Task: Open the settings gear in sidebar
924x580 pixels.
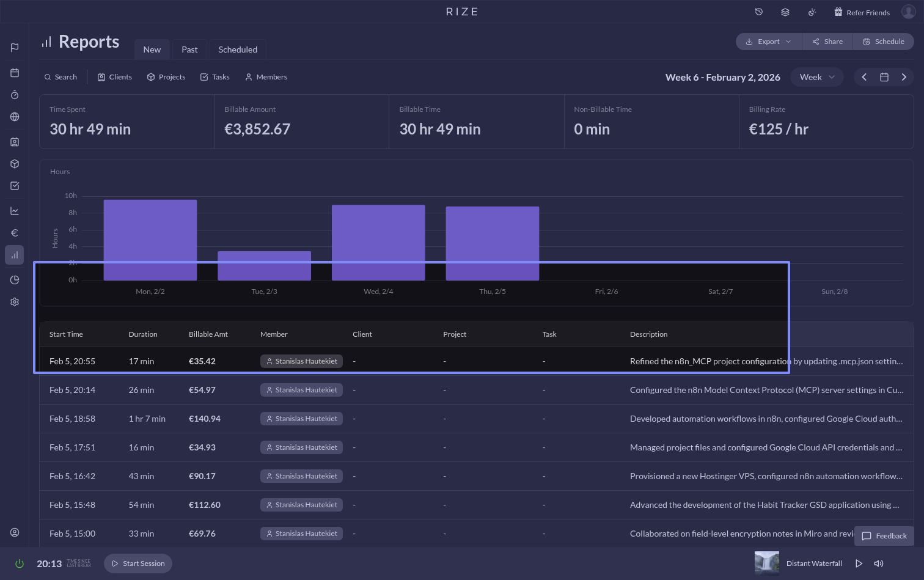Action: (x=15, y=302)
